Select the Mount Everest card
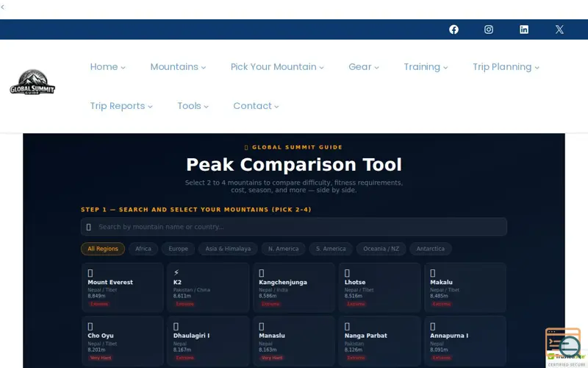This screenshot has height=368, width=588. 123,288
